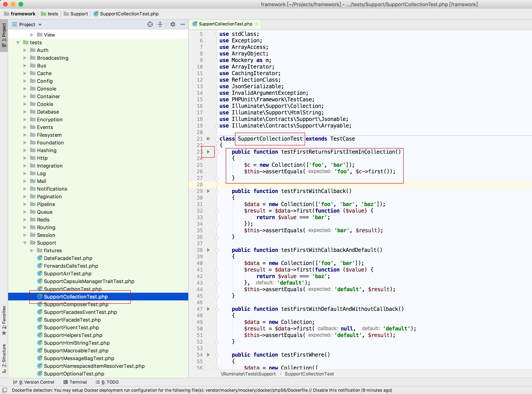This screenshot has width=532, height=394.
Task: Open SupportMessageBagTest.php file
Action: pos(79,358)
